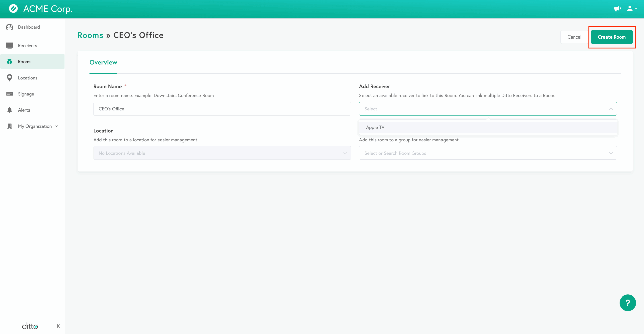Click the Alerts bell icon
The image size is (644, 334).
click(x=10, y=110)
